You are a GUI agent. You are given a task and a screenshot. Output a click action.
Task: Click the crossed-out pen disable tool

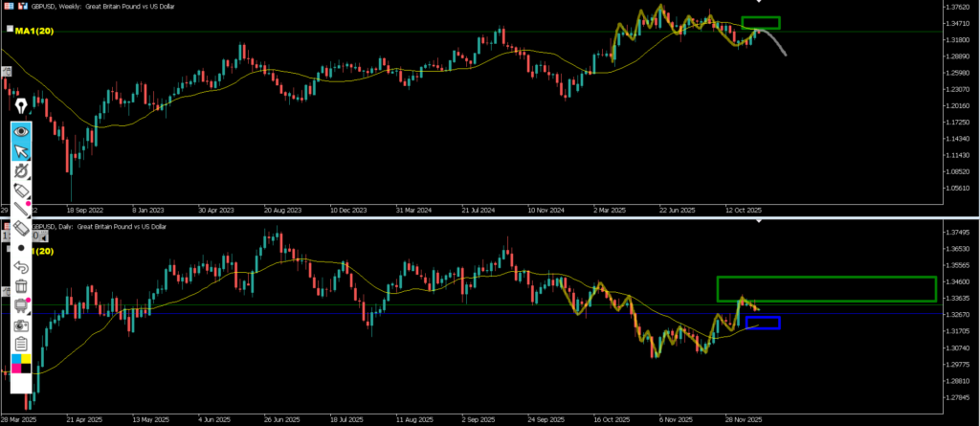tap(20, 170)
